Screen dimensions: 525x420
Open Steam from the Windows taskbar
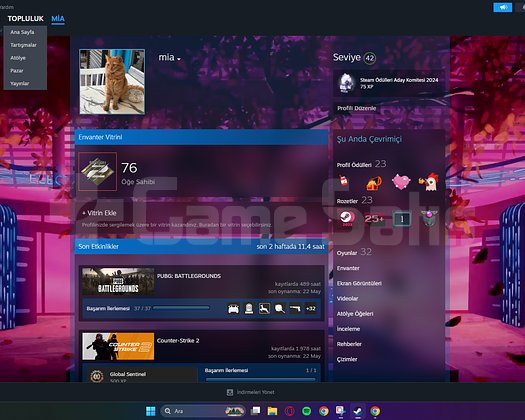358,411
